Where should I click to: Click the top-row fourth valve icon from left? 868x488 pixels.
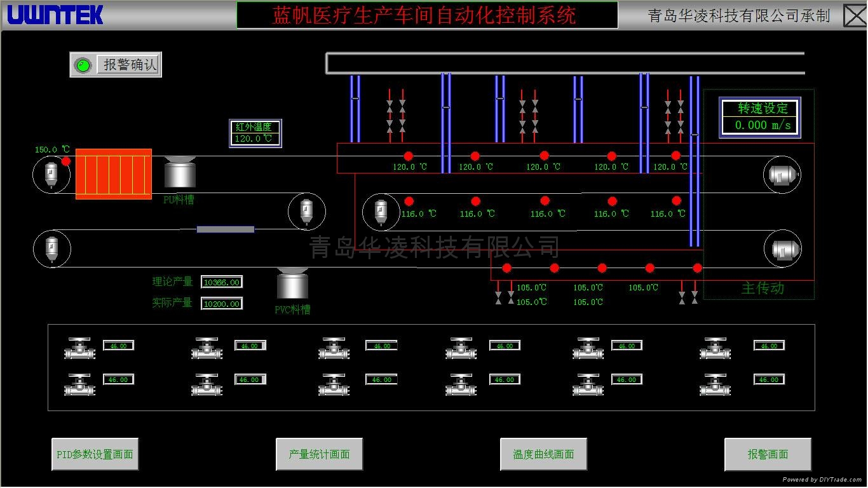461,348
